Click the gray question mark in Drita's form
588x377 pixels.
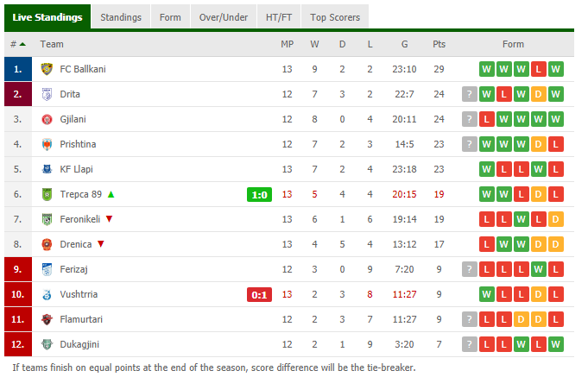[469, 94]
